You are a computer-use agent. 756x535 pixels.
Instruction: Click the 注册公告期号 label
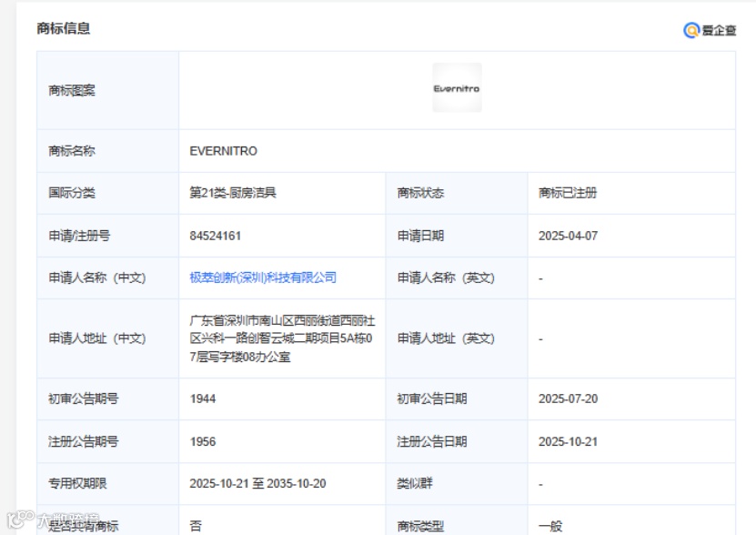click(83, 442)
